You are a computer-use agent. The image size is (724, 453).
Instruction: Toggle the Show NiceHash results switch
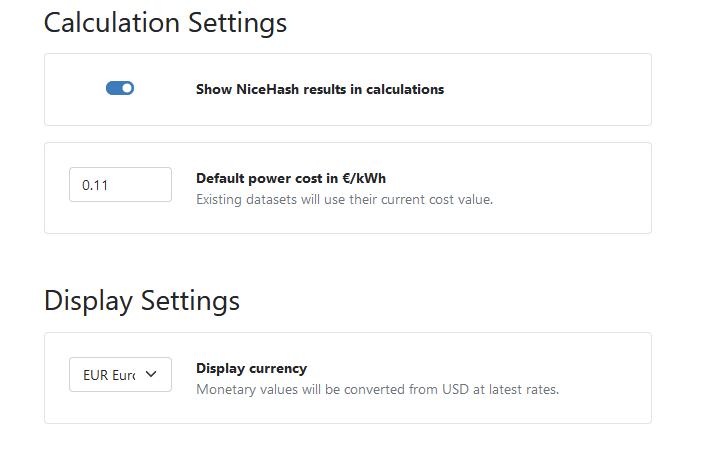point(120,88)
